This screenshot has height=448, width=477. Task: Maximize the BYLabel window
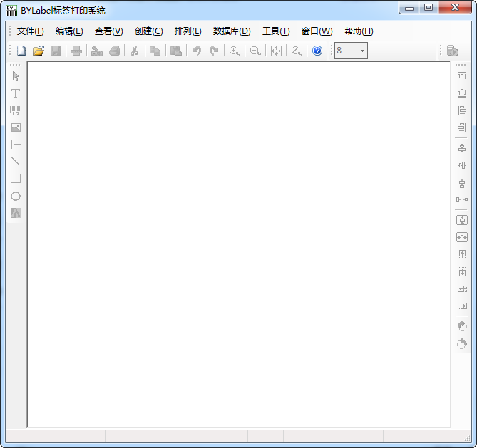pos(429,8)
